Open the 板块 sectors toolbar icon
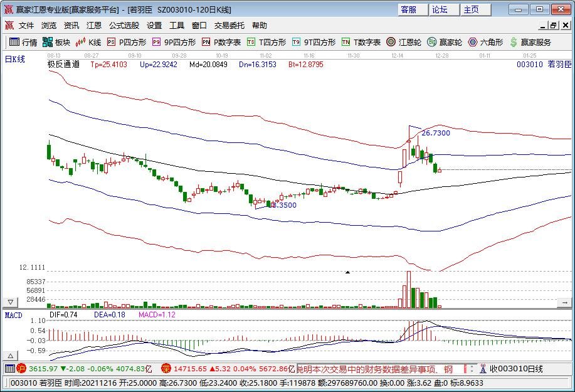 click(56, 42)
